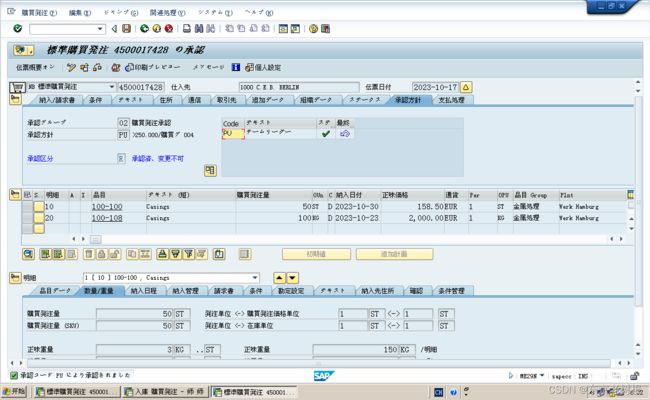Open material link 100-100
This screenshot has height=400, width=650.
click(x=107, y=206)
